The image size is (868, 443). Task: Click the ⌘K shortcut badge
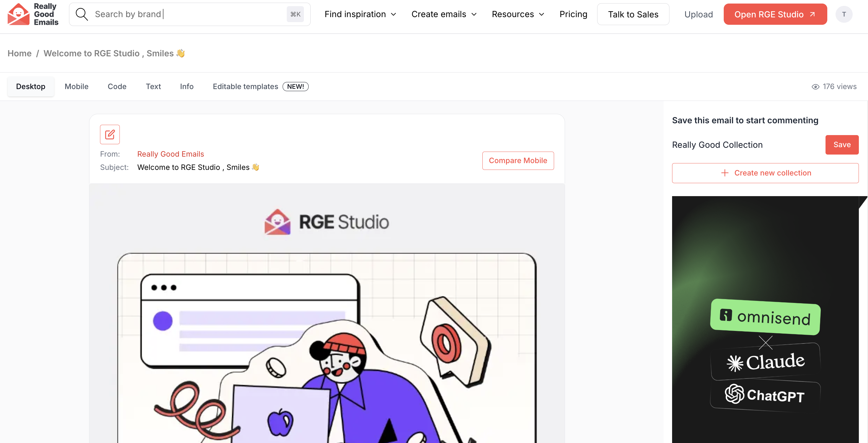click(x=295, y=14)
